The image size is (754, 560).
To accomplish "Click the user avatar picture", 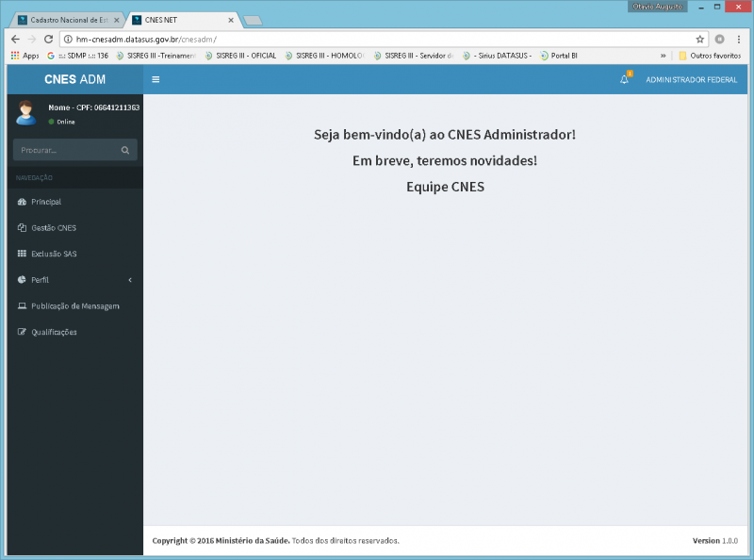I will [25, 113].
